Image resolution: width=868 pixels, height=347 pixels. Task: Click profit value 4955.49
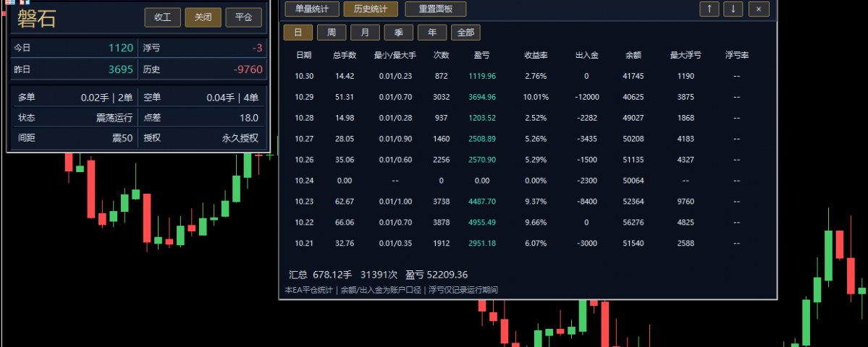[x=481, y=223]
